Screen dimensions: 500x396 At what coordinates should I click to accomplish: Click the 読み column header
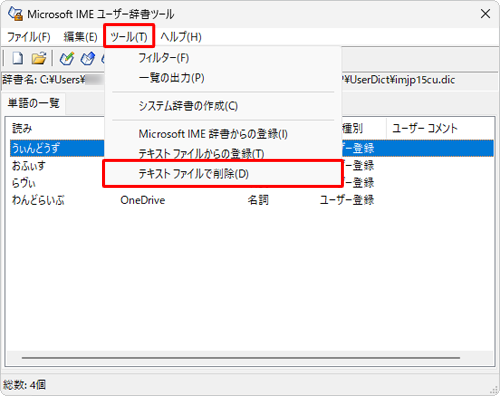point(57,128)
